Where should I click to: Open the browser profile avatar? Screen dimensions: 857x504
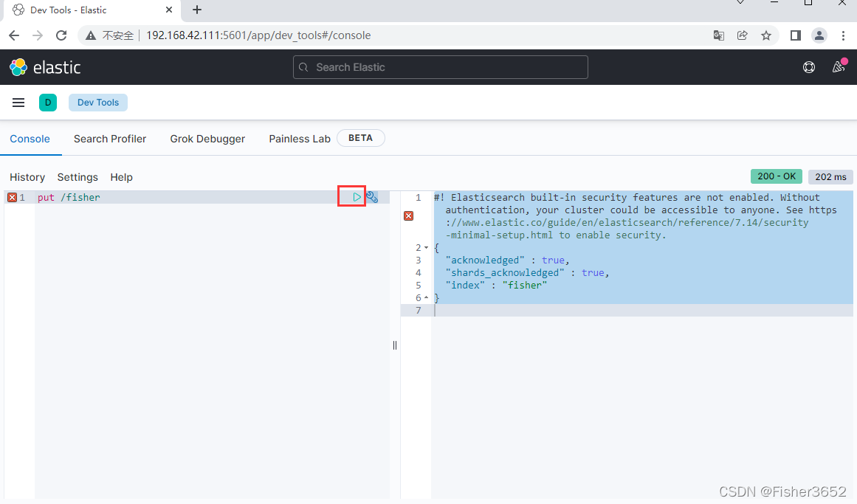(x=819, y=35)
